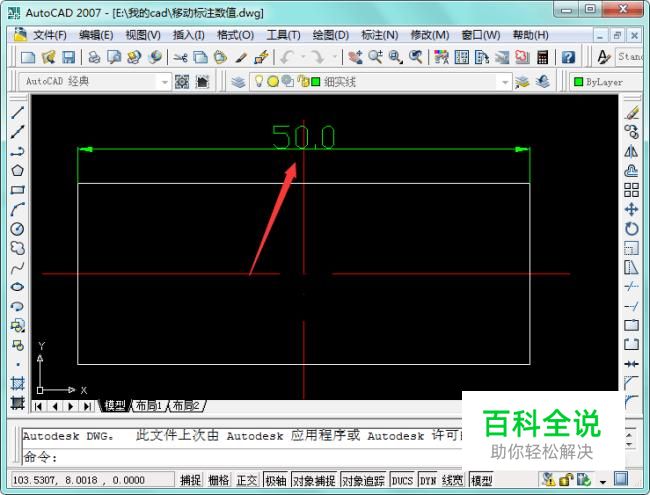The height and width of the screenshot is (495, 650).
Task: Click the Pan realtime hand icon
Action: (x=355, y=57)
